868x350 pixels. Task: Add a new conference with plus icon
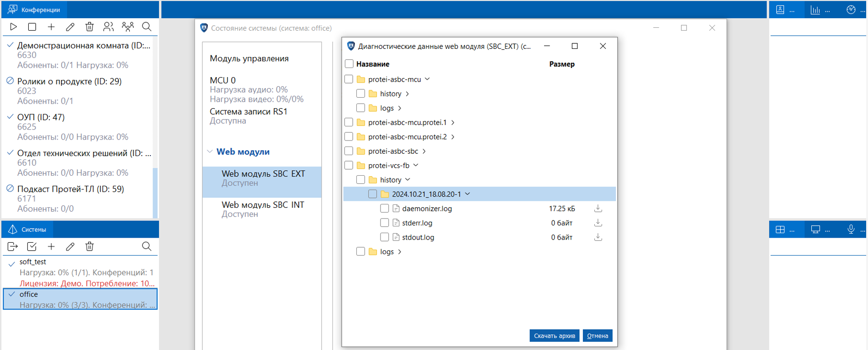pos(51,27)
